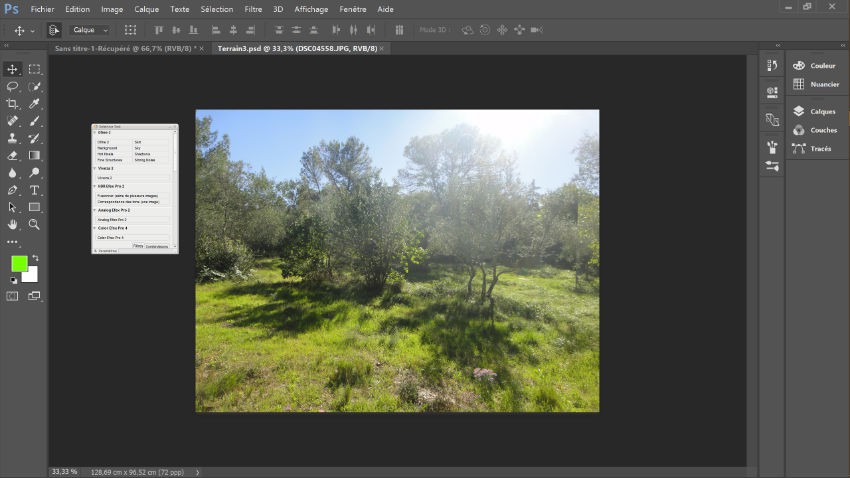Switch to Sans titre-1-Récupéré document tab
Image resolution: width=850 pixels, height=478 pixels.
pyautogui.click(x=123, y=48)
